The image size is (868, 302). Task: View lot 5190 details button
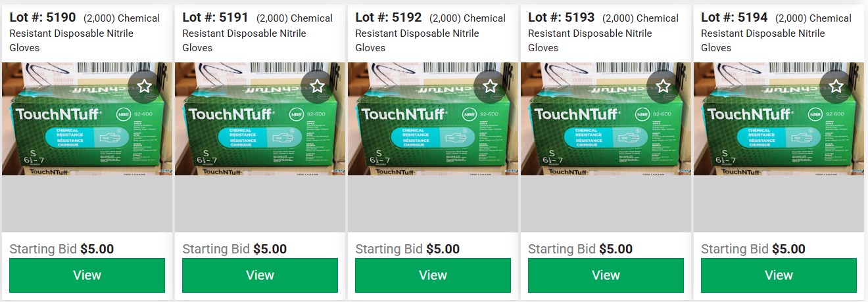point(87,275)
